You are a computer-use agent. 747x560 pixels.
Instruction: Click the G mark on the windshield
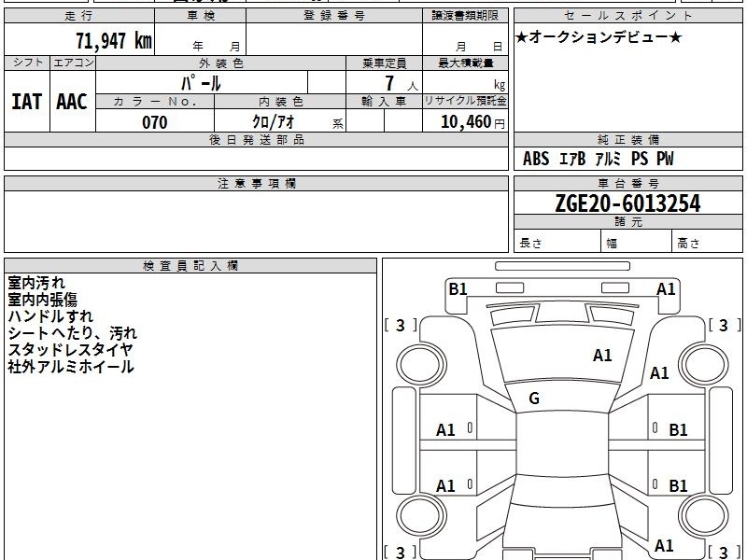click(534, 399)
